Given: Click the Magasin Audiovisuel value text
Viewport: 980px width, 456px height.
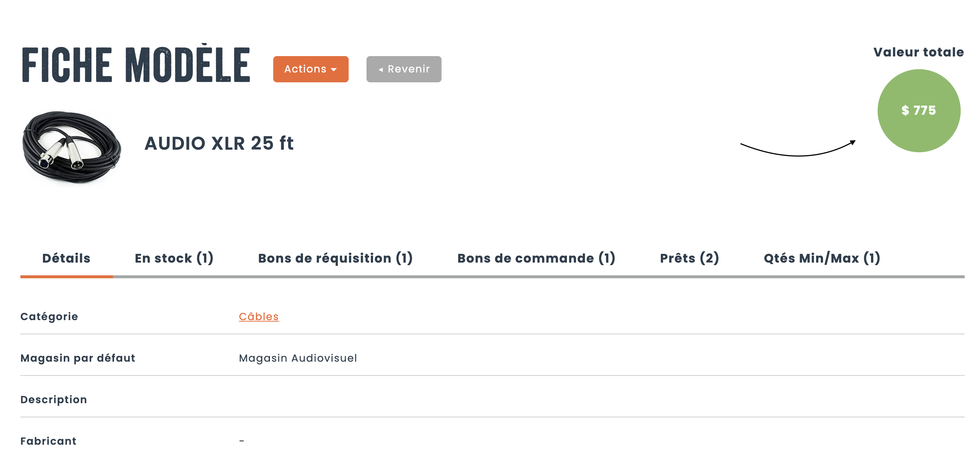Looking at the screenshot, I should click(x=298, y=358).
